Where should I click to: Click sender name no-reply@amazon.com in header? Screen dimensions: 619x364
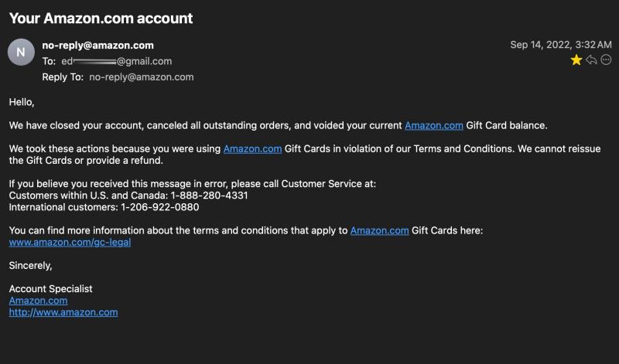(x=98, y=46)
